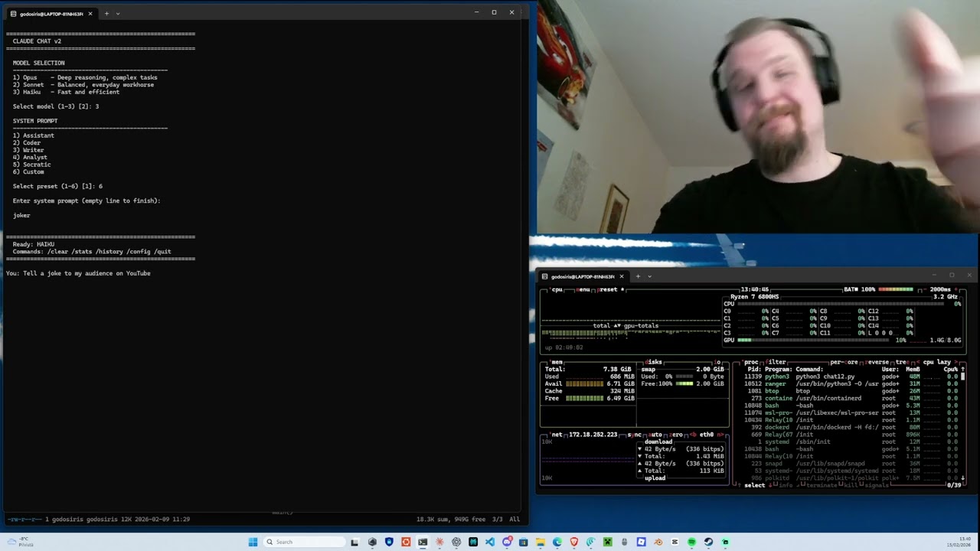Expand profile dropdown in left terminal window

coord(118,13)
